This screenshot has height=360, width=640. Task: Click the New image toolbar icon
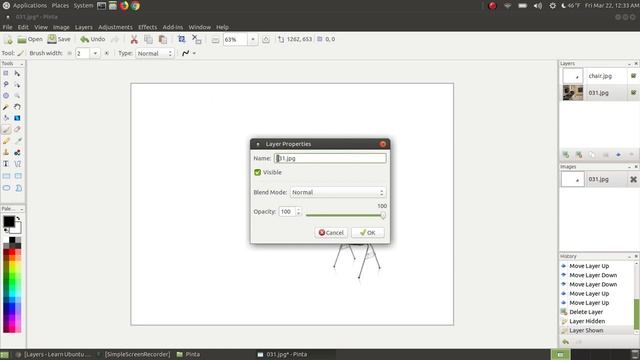[x=8, y=40]
